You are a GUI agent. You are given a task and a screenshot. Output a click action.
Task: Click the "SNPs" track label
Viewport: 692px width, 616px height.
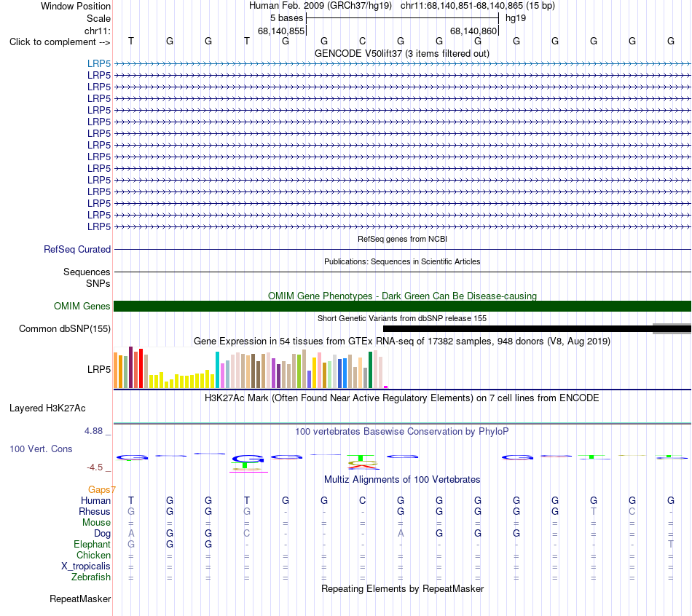(x=98, y=283)
